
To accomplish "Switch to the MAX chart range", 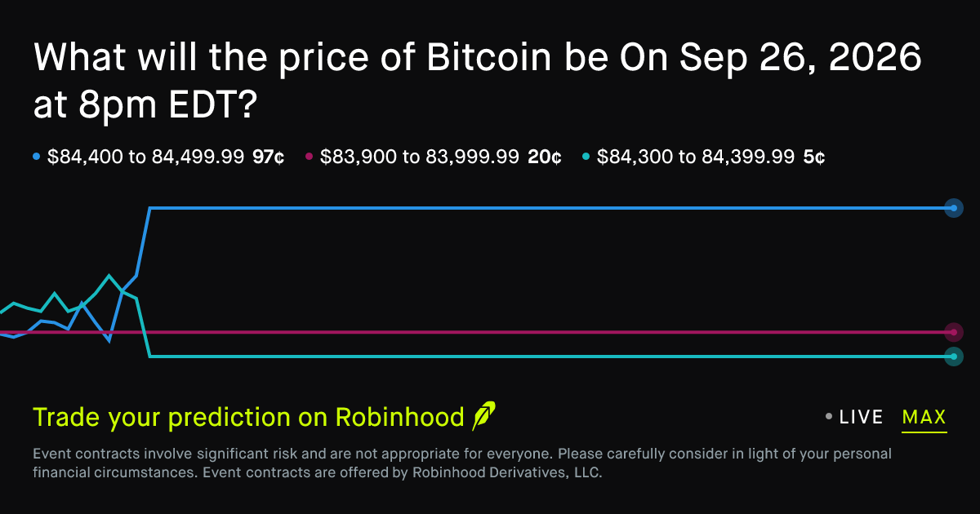I will tap(924, 418).
